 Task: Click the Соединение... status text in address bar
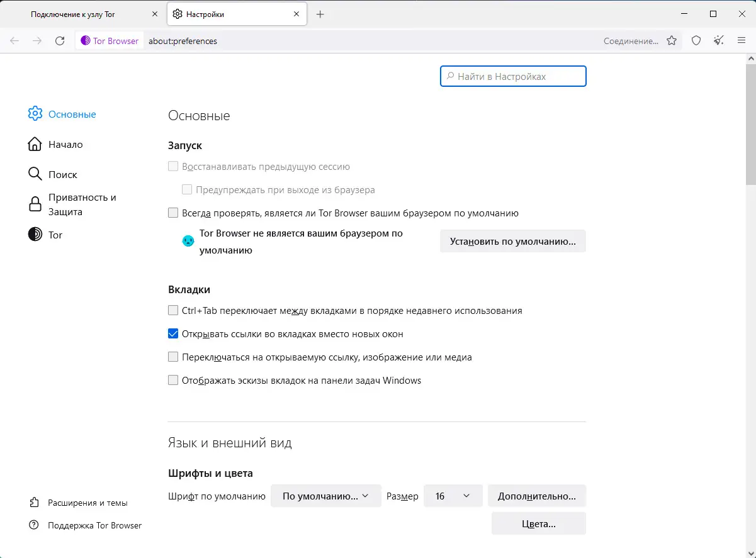(x=631, y=41)
